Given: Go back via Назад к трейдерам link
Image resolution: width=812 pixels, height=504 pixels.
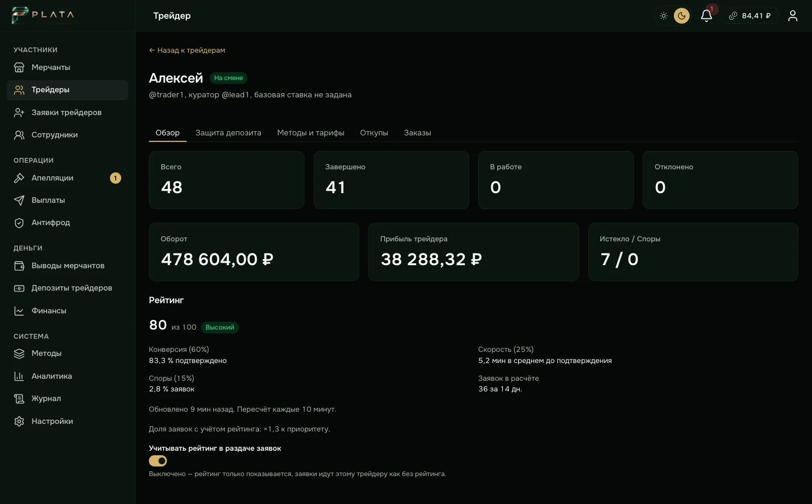Looking at the screenshot, I should pyautogui.click(x=187, y=50).
